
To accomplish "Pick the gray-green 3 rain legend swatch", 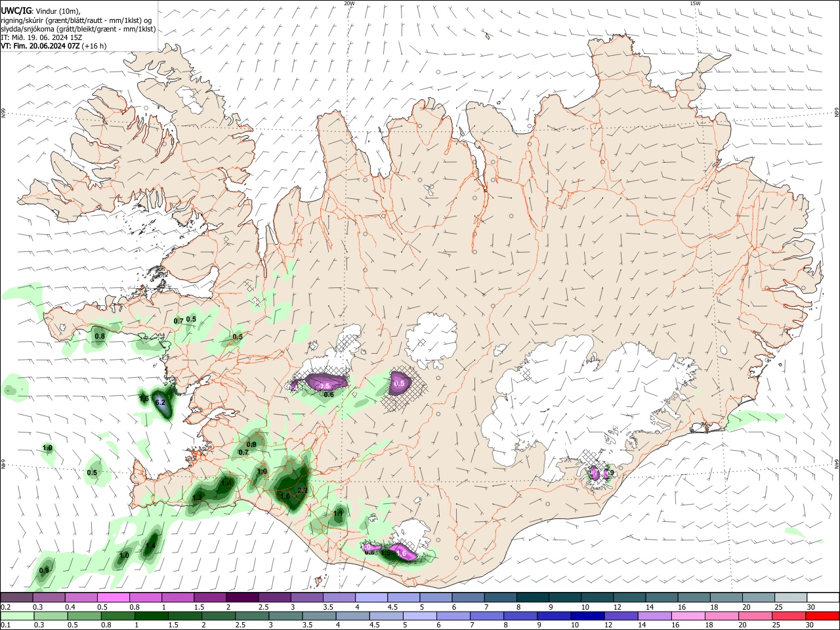I will coord(286,616).
